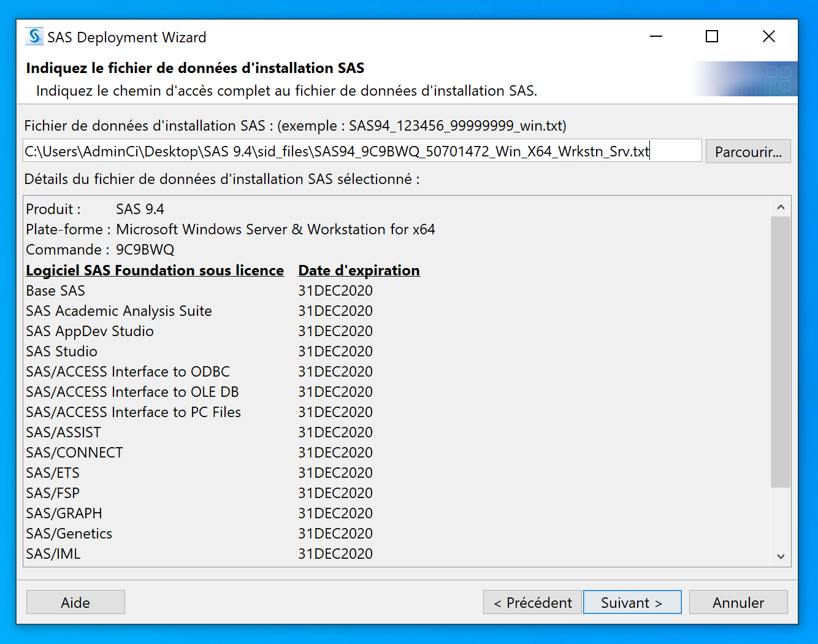Click the SAS/ACCESS Interface to ODBC row

click(x=128, y=372)
